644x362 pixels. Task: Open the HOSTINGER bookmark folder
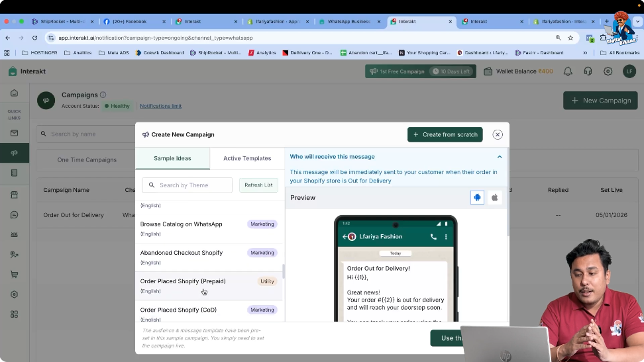pyautogui.click(x=40, y=52)
